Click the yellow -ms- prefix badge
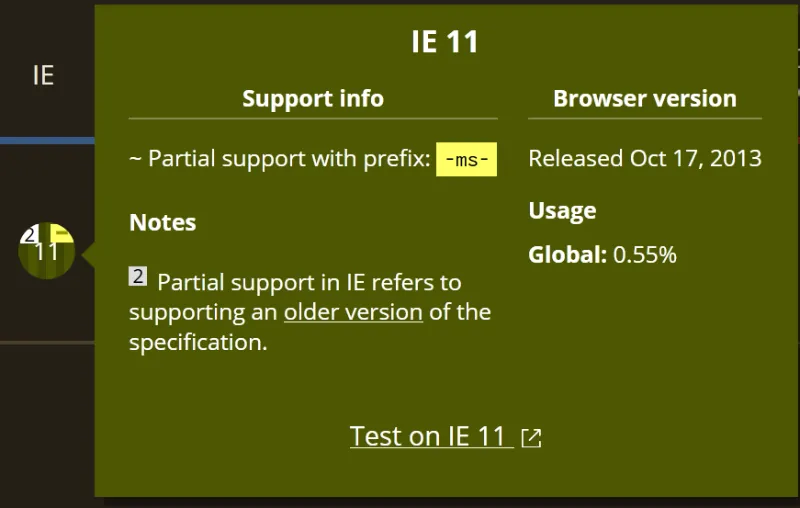The height and width of the screenshot is (508, 800). click(466, 159)
